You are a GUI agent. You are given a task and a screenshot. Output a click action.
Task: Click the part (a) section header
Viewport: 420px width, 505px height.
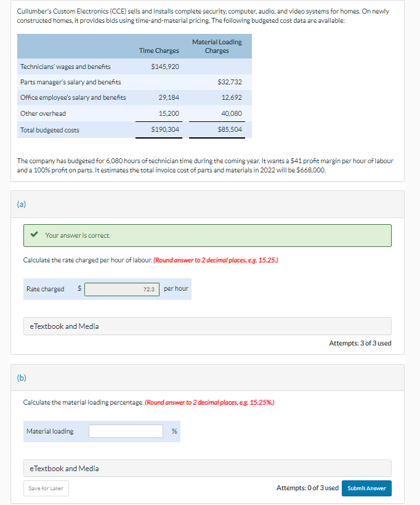[208, 204]
